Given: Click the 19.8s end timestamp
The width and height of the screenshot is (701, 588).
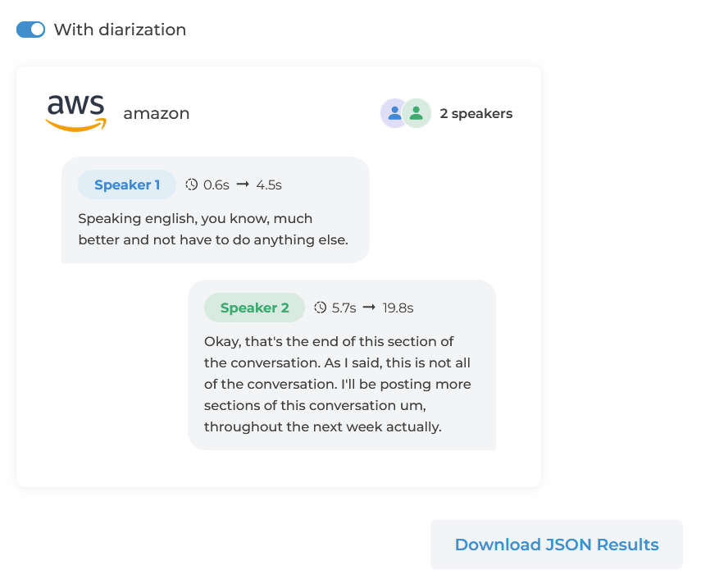Looking at the screenshot, I should tap(398, 308).
